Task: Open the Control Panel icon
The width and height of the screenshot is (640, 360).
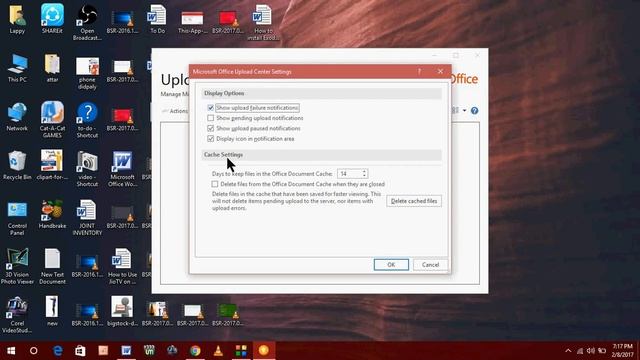Action: click(x=17, y=218)
